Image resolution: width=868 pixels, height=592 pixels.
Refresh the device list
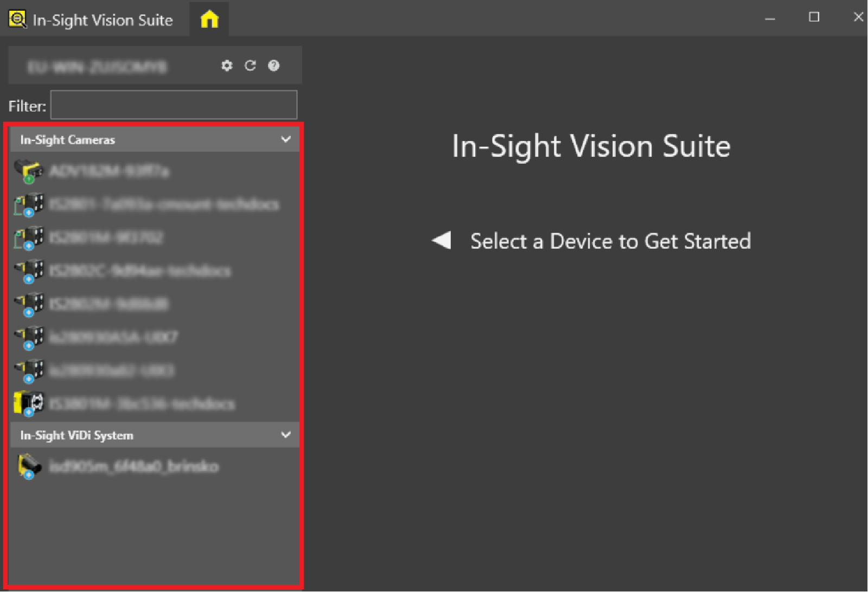tap(250, 66)
